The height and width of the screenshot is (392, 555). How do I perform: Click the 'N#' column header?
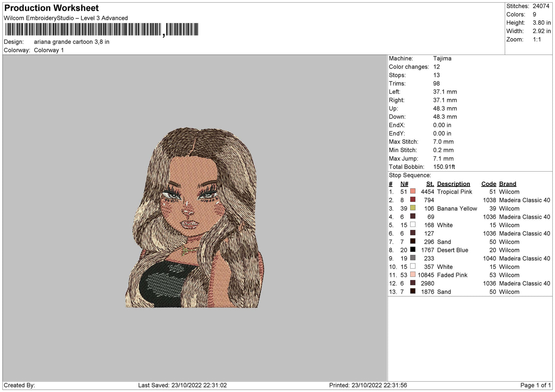coord(404,184)
